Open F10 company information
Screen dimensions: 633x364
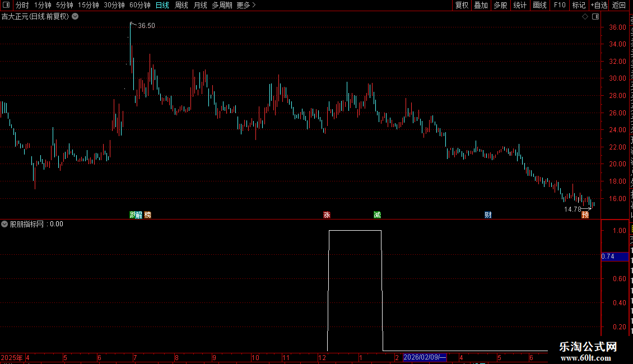560,5
